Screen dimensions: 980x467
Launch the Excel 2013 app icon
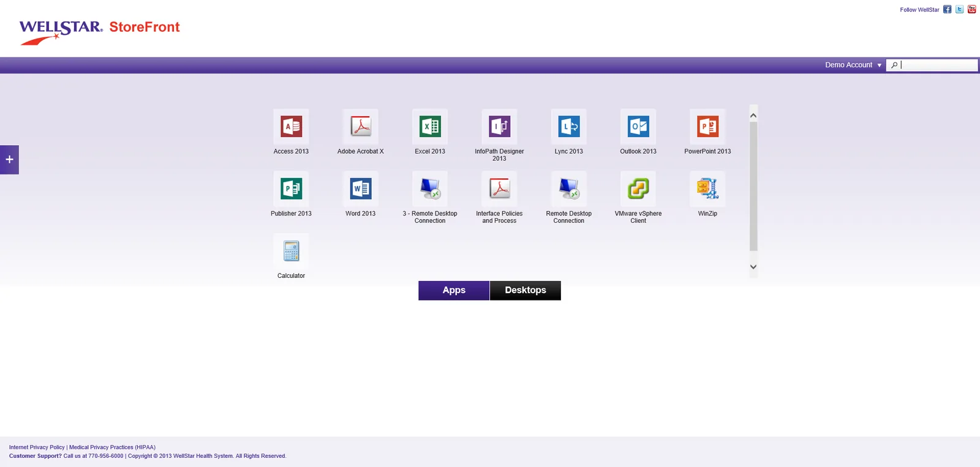click(430, 127)
